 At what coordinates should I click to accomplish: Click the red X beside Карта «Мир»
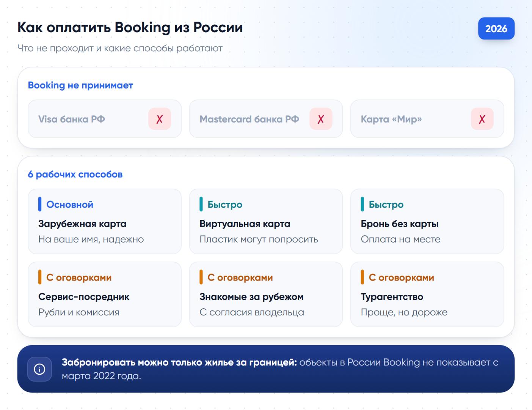(482, 119)
